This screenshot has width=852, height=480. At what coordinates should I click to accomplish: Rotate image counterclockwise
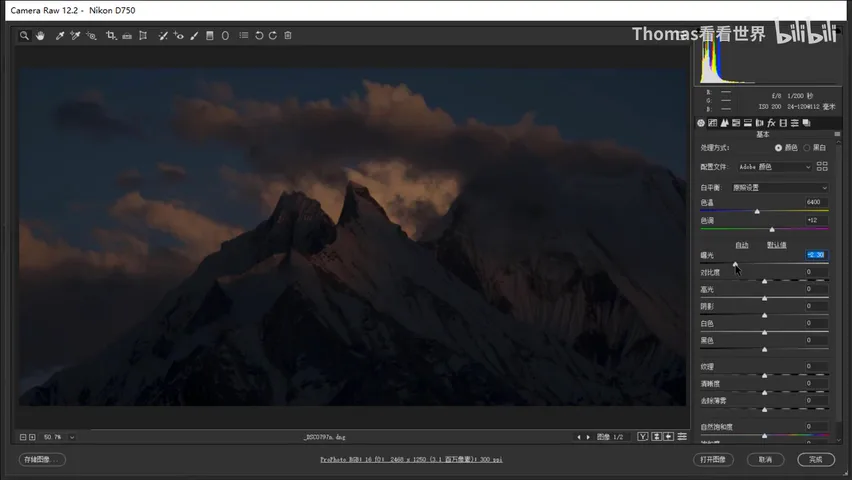click(x=259, y=35)
